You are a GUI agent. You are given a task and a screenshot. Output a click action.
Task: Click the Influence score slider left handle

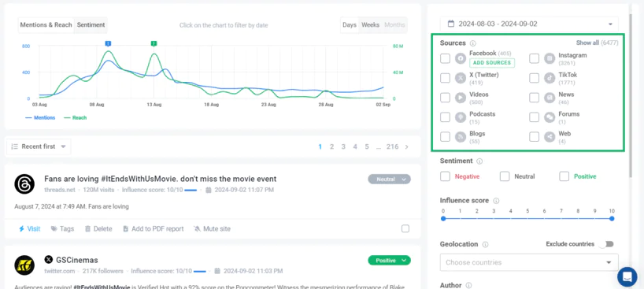[x=443, y=219]
